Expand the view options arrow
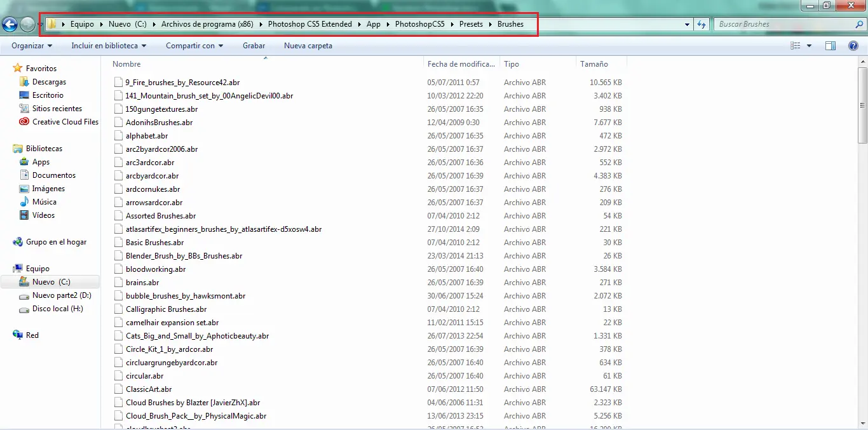The height and width of the screenshot is (430, 868). pyautogui.click(x=809, y=46)
